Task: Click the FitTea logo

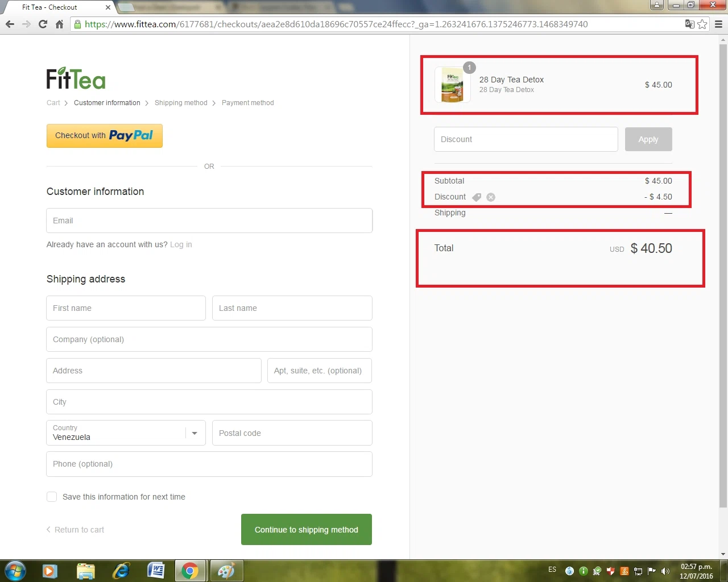Action: [x=76, y=78]
